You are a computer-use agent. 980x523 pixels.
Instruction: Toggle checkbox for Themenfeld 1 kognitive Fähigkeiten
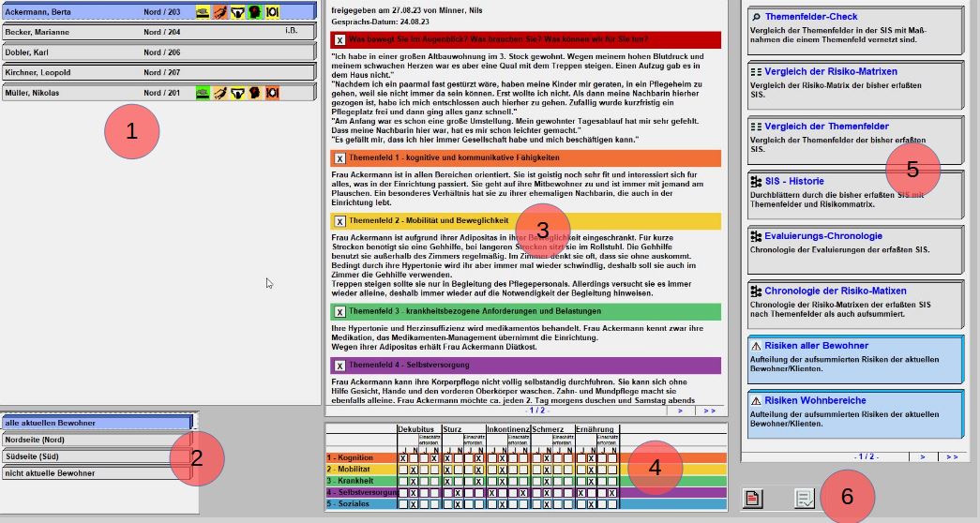coord(339,158)
